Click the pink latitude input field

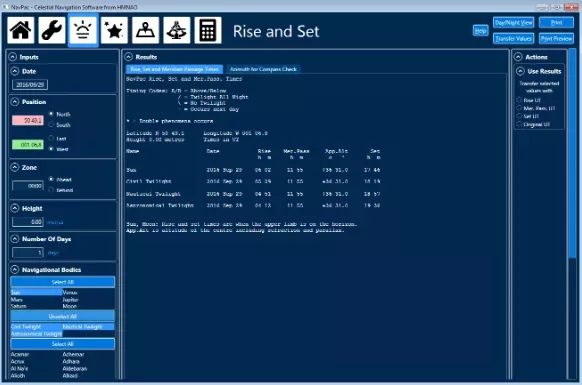pos(28,120)
